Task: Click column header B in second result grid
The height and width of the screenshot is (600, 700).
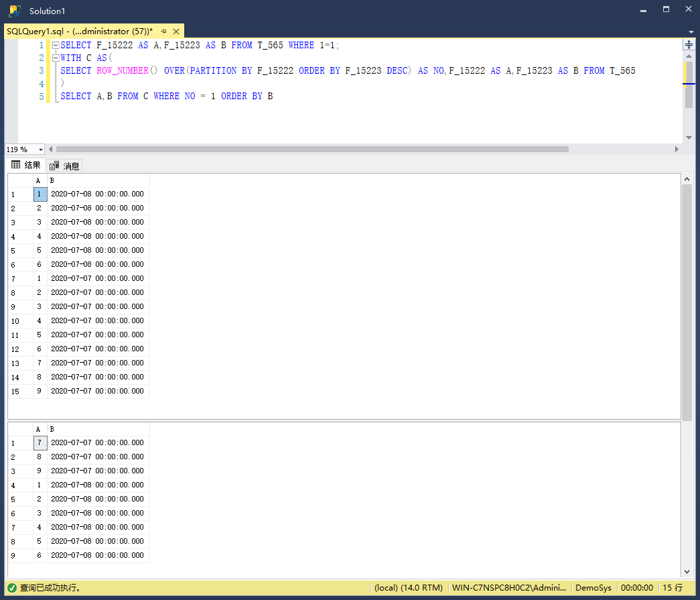Action: point(98,429)
